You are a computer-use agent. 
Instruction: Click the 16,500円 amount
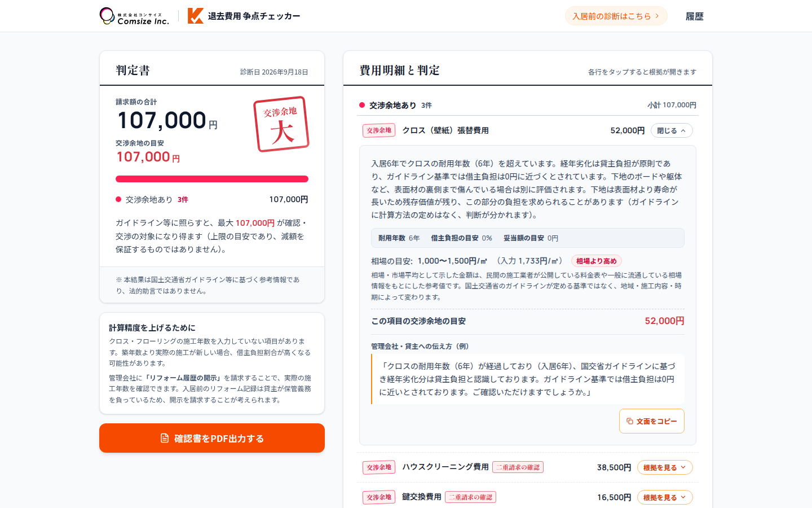point(614,497)
